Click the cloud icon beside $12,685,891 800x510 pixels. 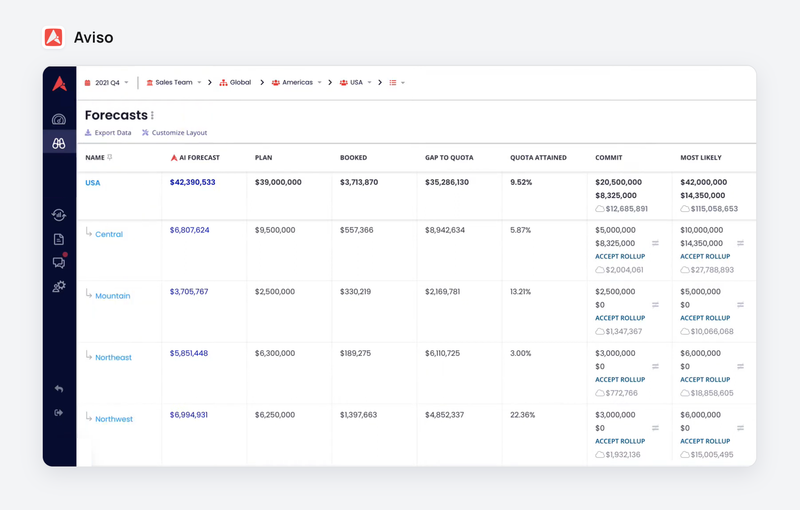[x=600, y=209]
